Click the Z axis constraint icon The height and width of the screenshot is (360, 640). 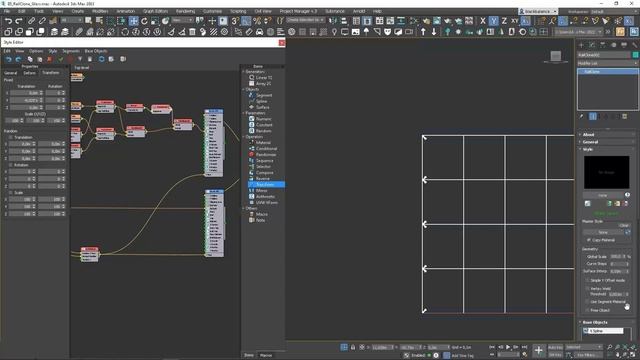[x=504, y=20]
